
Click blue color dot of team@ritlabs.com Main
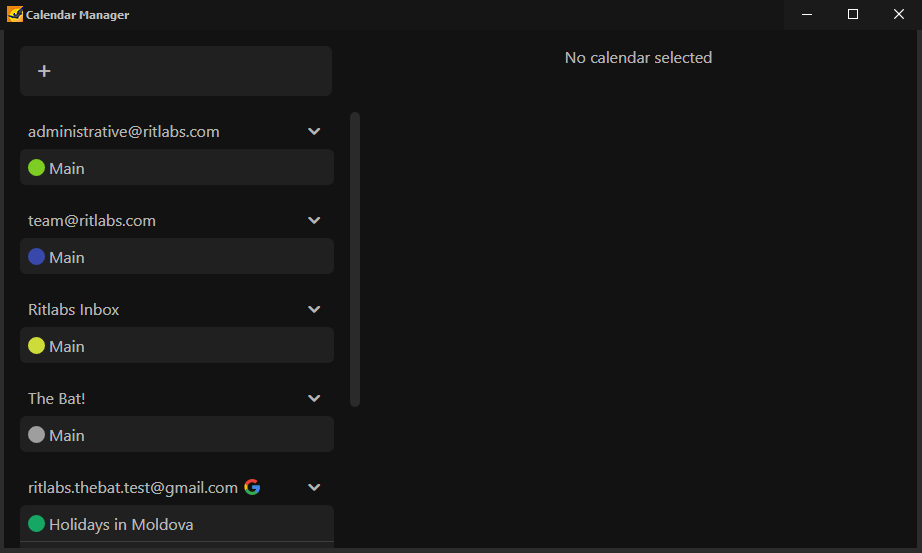tap(36, 256)
